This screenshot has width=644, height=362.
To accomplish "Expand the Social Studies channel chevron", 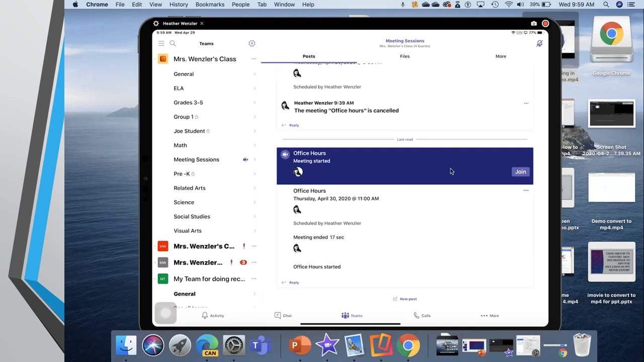I will click(x=255, y=217).
